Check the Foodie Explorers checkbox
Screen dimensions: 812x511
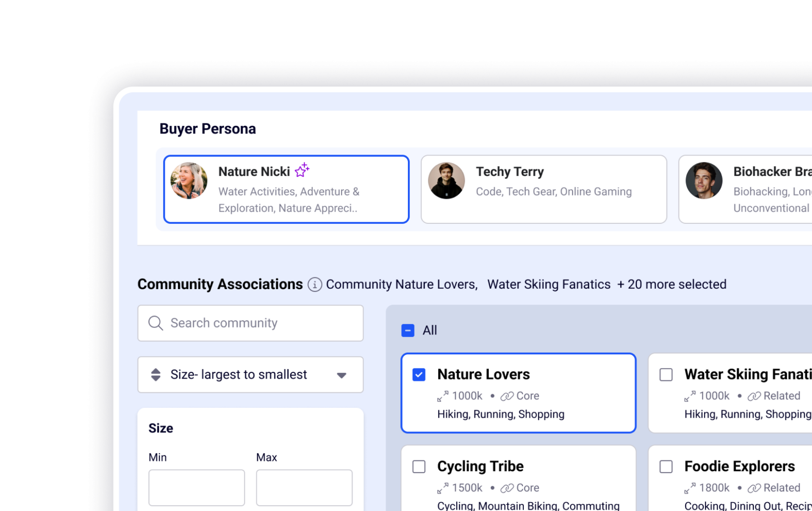click(666, 467)
